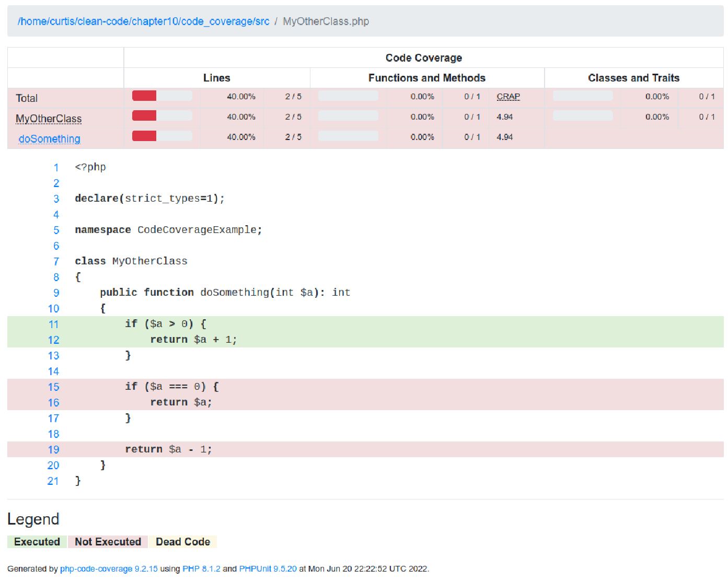
Task: Click the Not Executed legend swatch
Action: (108, 542)
